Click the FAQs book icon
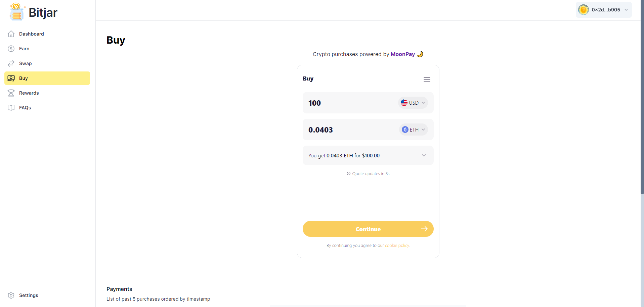The image size is (644, 307). tap(11, 108)
